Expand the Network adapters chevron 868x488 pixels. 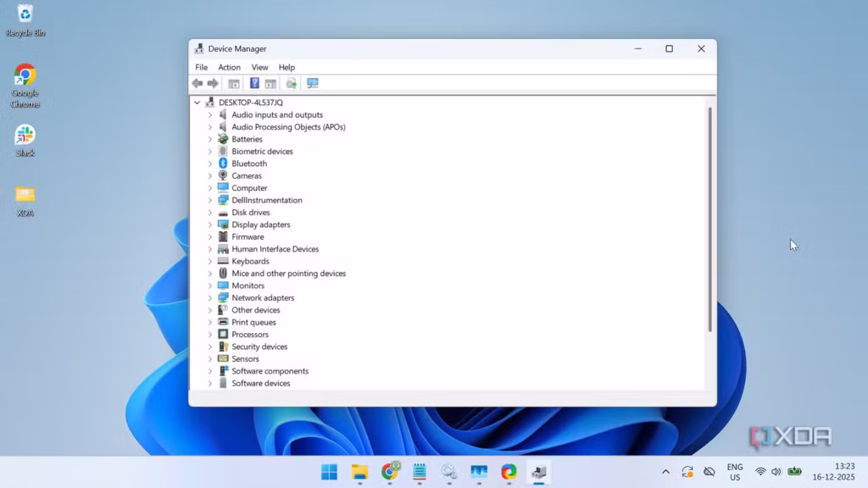point(210,297)
